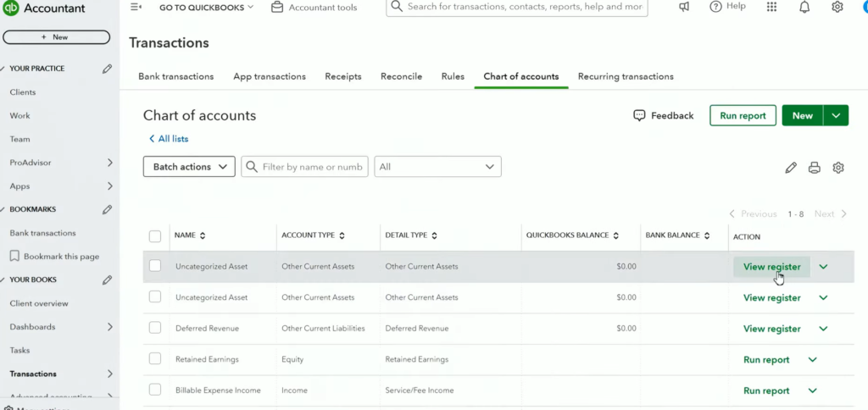
Task: Open the apps grid icon
Action: pyautogui.click(x=771, y=7)
